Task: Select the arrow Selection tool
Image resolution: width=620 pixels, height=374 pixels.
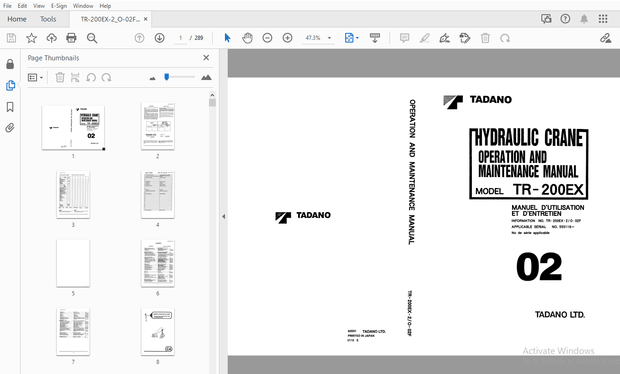Action: tap(227, 38)
